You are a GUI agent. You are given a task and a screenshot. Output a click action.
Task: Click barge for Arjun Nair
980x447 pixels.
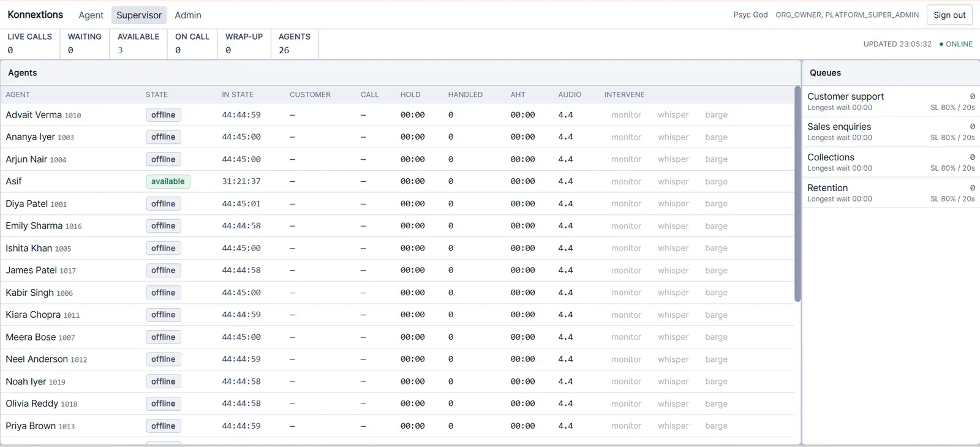(x=716, y=159)
